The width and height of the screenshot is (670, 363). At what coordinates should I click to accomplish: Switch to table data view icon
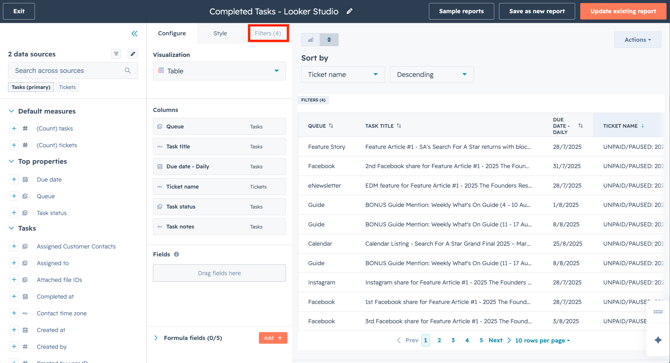pos(329,40)
